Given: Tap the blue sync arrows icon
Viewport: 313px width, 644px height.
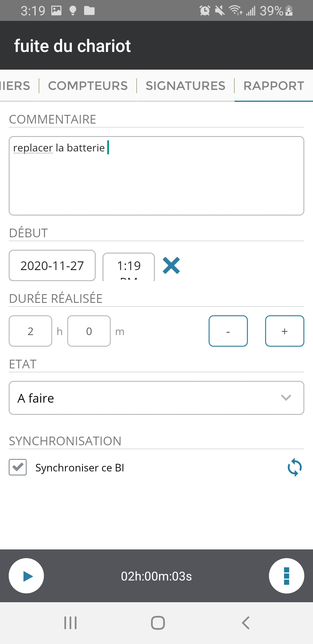Looking at the screenshot, I should [294, 467].
